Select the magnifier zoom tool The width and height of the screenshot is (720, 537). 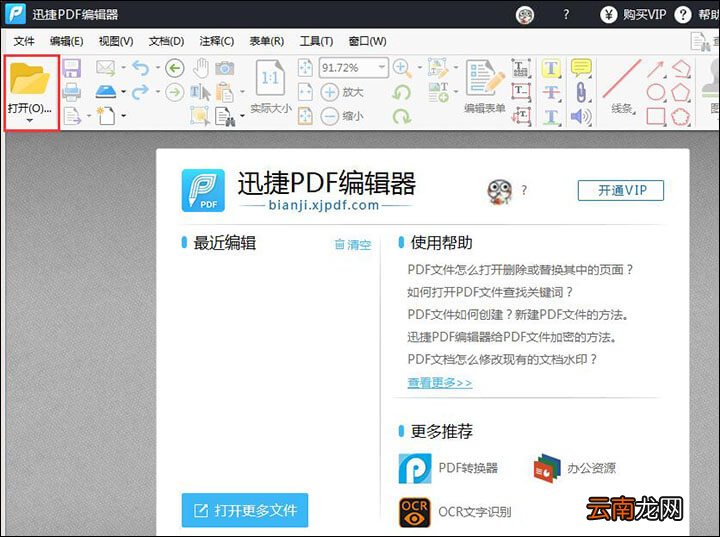click(x=402, y=68)
